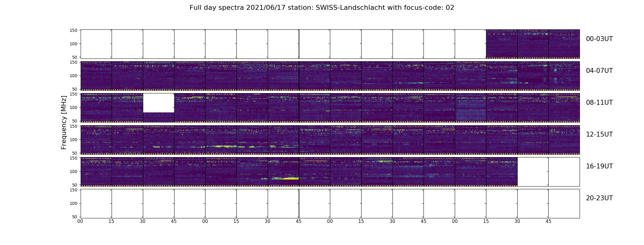Screen dimensions: 644x245
Task: Click the "100" tick of the 04-07UT row
Action: click(x=74, y=76)
